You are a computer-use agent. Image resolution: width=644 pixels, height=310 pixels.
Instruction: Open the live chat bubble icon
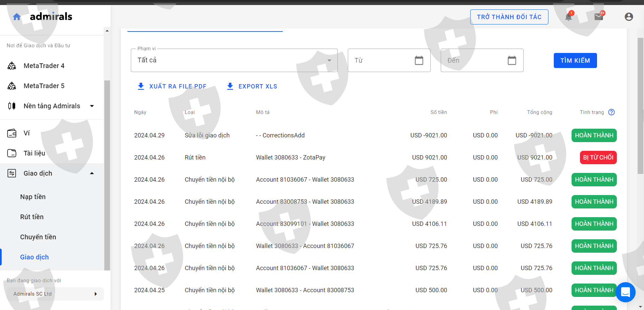626,292
